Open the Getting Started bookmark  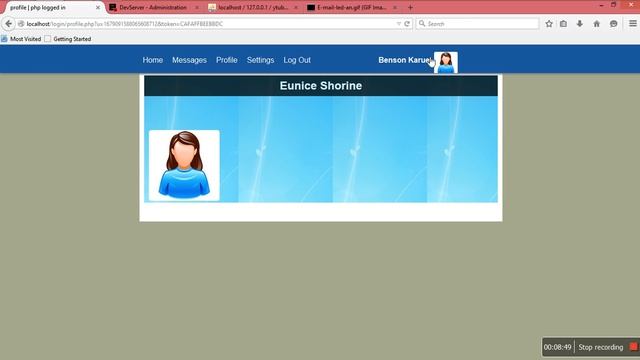point(68,39)
